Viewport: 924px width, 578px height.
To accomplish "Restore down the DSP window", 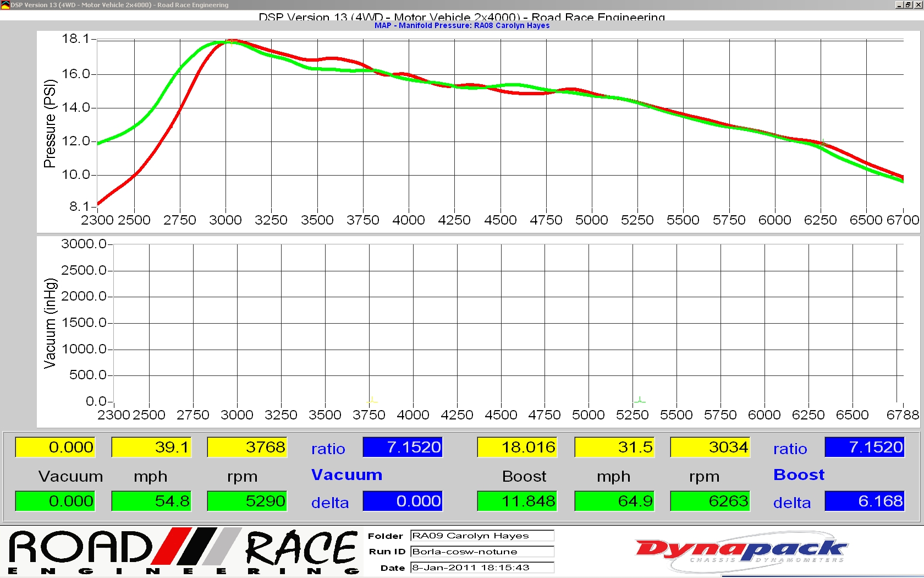I will (x=908, y=5).
